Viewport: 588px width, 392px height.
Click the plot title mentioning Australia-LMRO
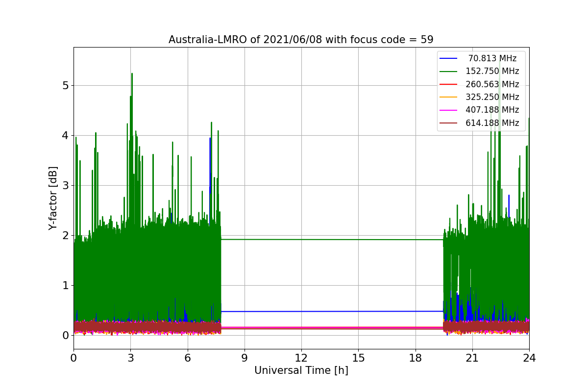click(x=301, y=40)
